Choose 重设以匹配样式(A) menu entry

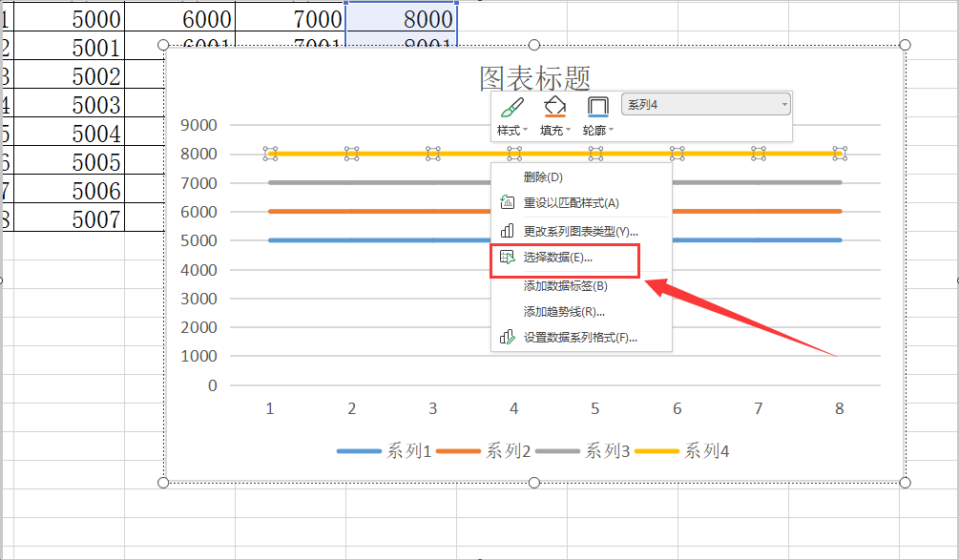point(581,203)
